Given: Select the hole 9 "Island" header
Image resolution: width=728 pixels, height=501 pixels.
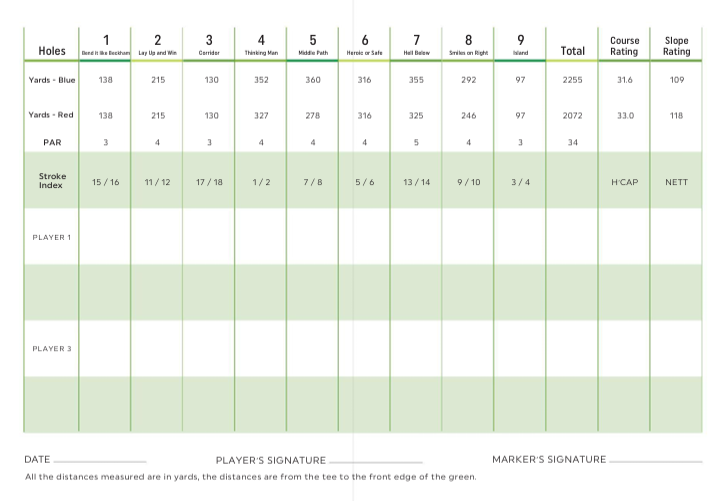Looking at the screenshot, I should click(x=520, y=45).
